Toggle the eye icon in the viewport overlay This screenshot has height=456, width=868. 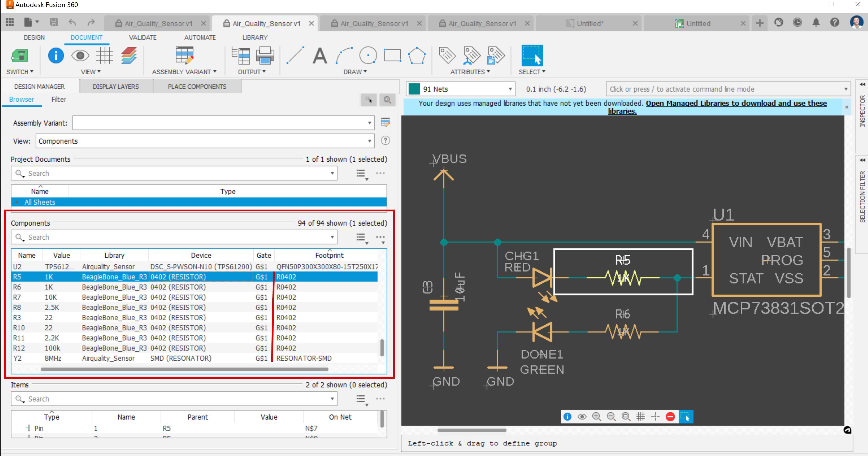pyautogui.click(x=582, y=417)
